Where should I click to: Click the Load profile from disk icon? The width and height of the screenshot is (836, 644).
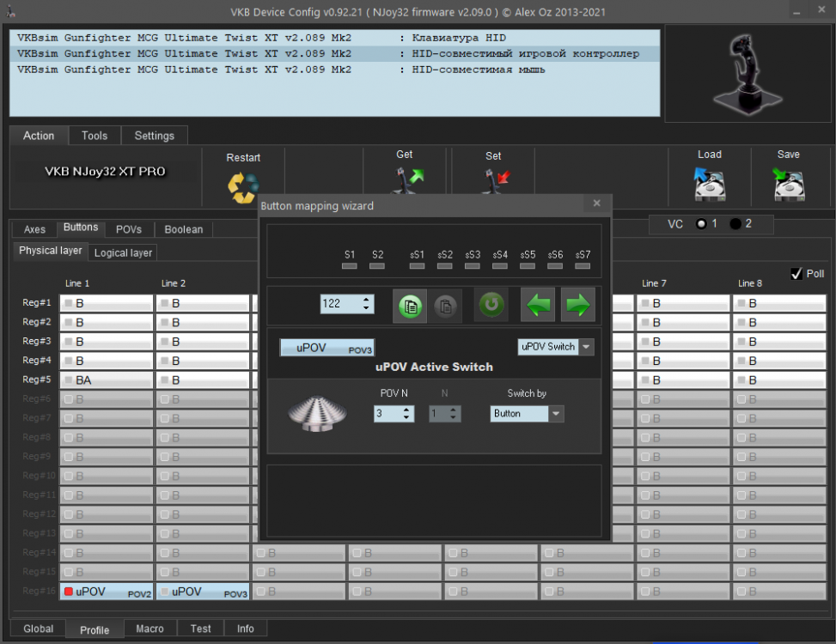[709, 181]
